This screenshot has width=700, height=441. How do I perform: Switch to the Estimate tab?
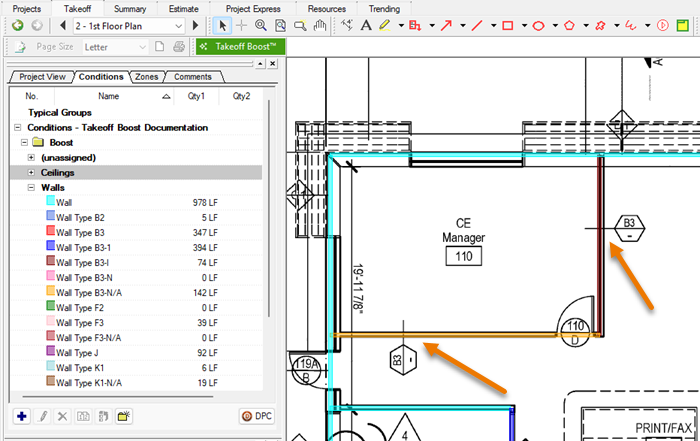click(x=182, y=8)
